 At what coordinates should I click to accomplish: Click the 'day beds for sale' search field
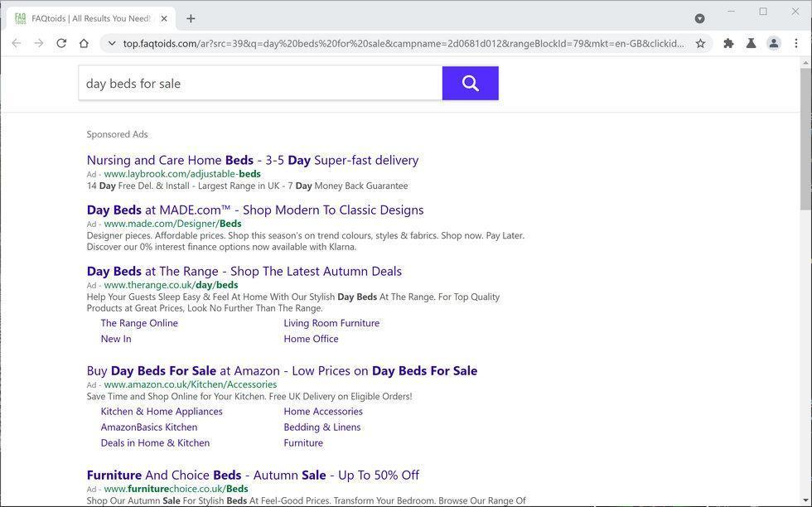coord(260,83)
